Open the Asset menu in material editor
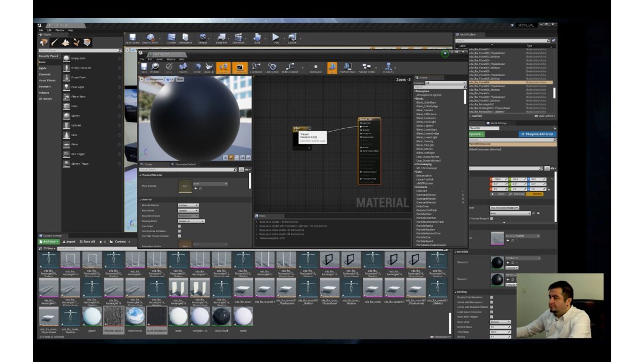The image size is (644, 362). (159, 59)
